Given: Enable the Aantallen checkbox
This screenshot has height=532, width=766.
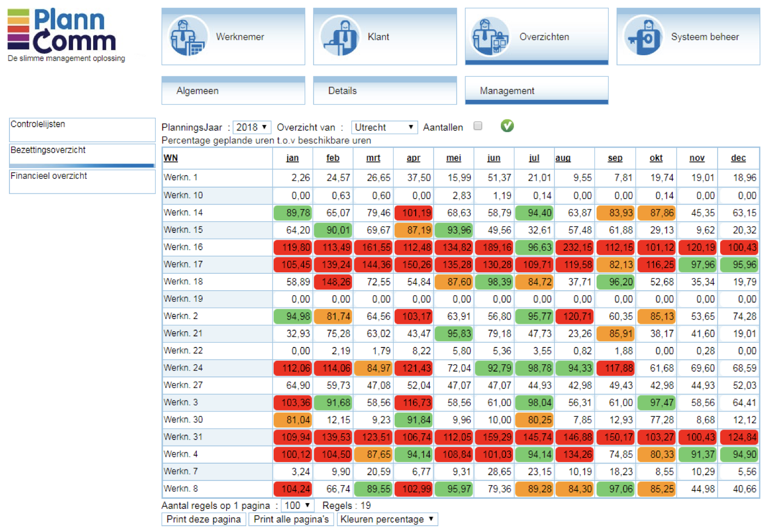Looking at the screenshot, I should tap(478, 126).
